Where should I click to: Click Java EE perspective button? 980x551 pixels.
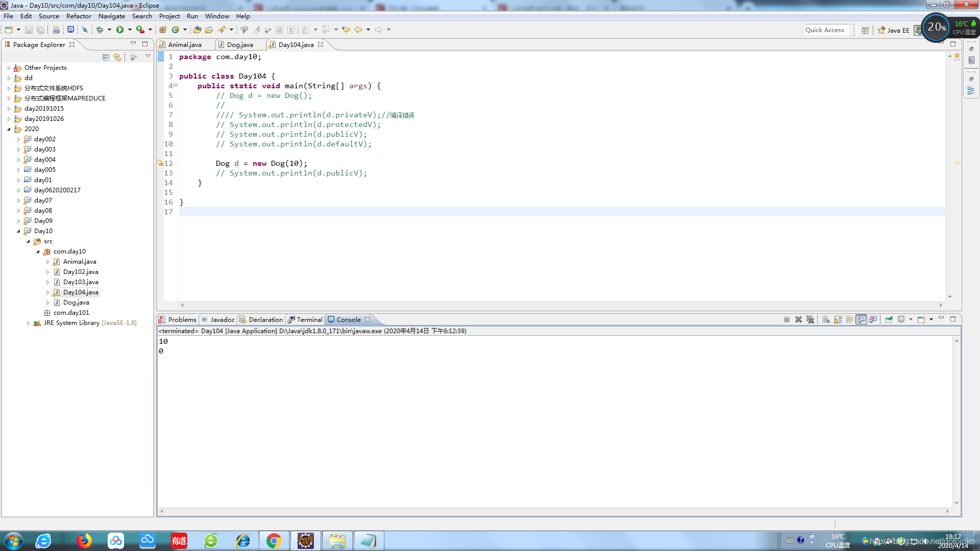[893, 30]
